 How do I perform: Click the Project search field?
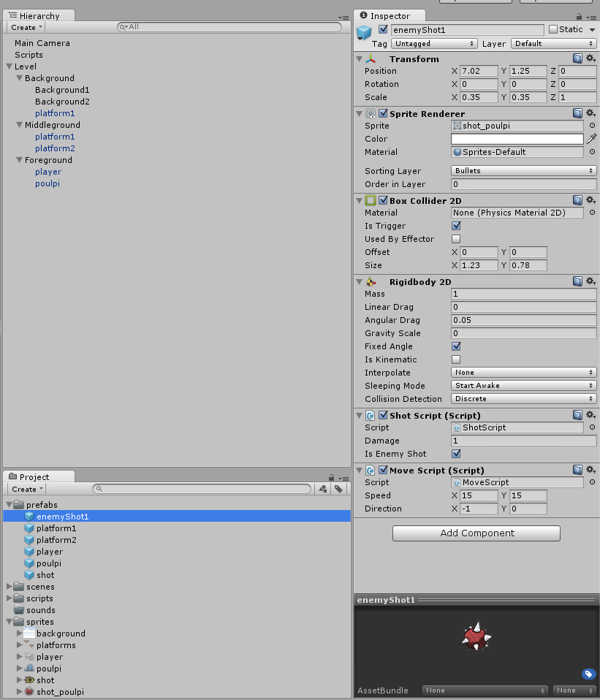(x=202, y=489)
